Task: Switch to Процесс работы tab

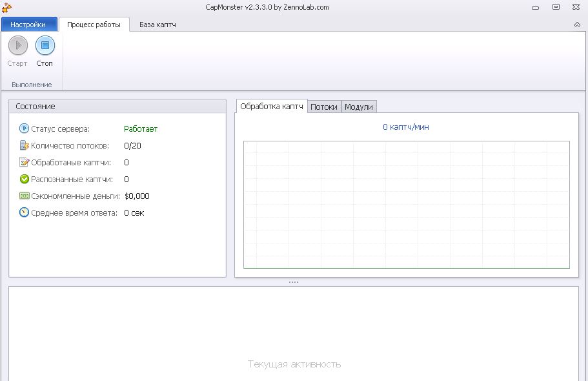Action: [94, 25]
